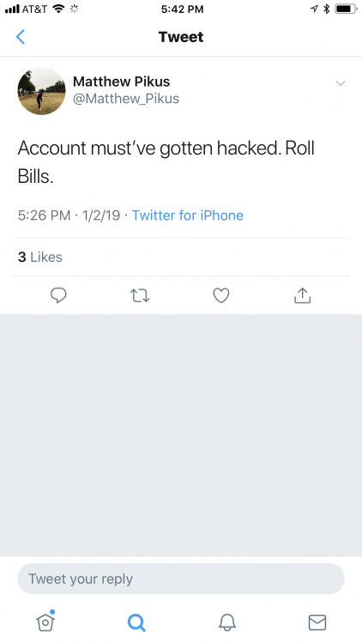This screenshot has height=644, width=362.
Task: Tap the reply speech bubble icon
Action: point(58,295)
